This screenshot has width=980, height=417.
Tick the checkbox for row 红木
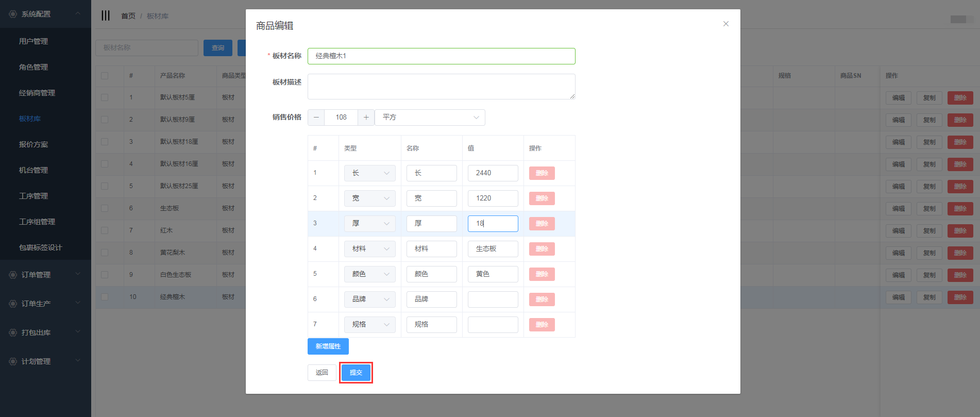click(105, 230)
